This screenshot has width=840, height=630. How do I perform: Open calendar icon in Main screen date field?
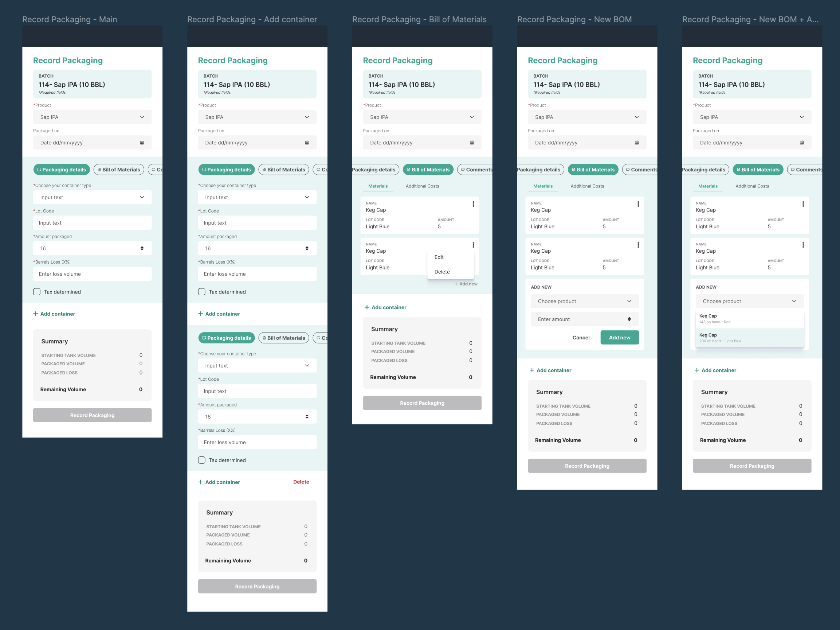tap(142, 143)
